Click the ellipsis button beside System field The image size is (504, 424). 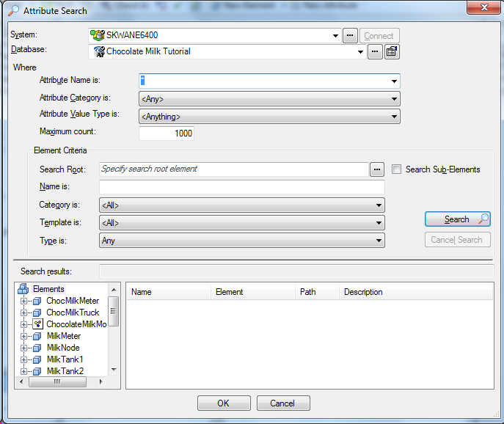tap(349, 35)
